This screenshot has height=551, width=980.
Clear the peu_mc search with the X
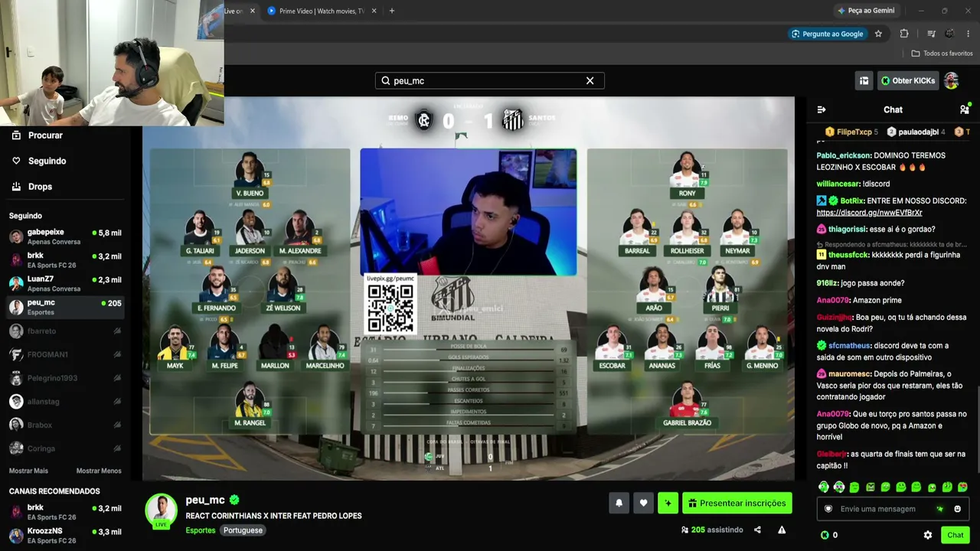pyautogui.click(x=590, y=80)
